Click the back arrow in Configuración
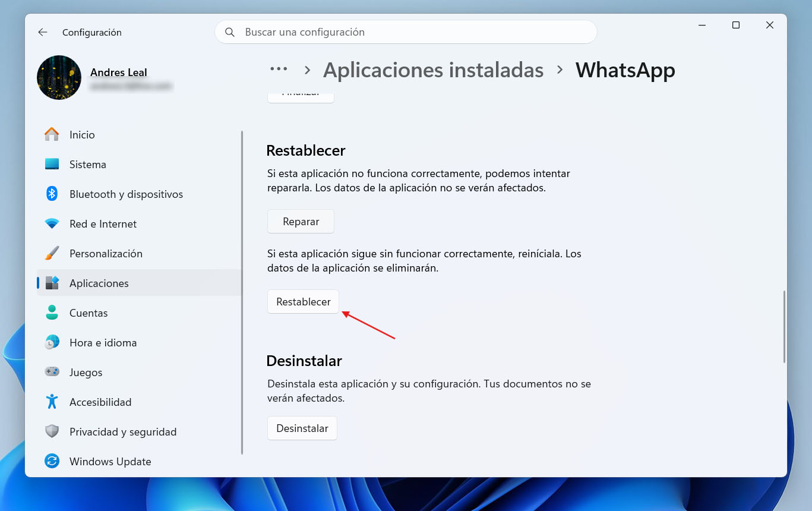Screen dimensions: 812x511 click(43, 32)
